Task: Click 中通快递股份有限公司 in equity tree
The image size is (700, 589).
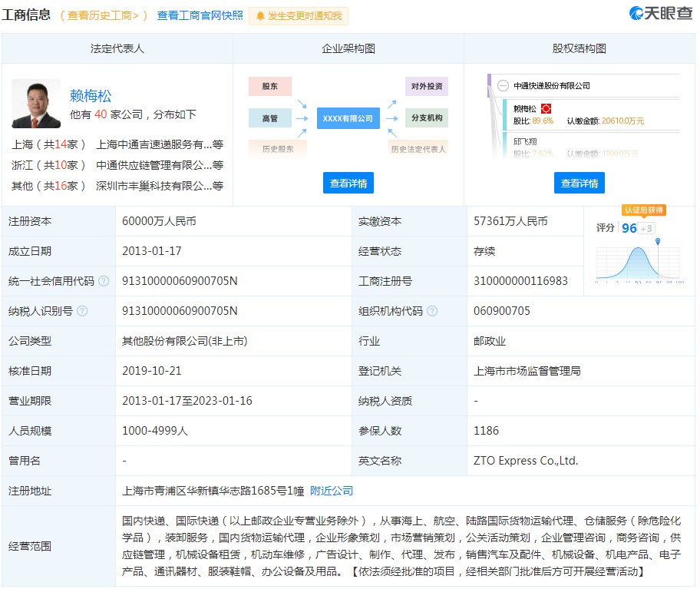Action: click(x=552, y=86)
